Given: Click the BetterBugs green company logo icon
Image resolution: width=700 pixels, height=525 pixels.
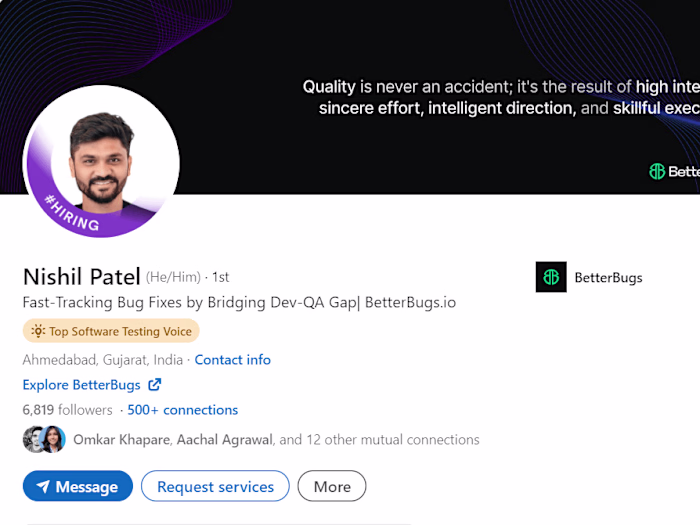Looking at the screenshot, I should pyautogui.click(x=551, y=277).
